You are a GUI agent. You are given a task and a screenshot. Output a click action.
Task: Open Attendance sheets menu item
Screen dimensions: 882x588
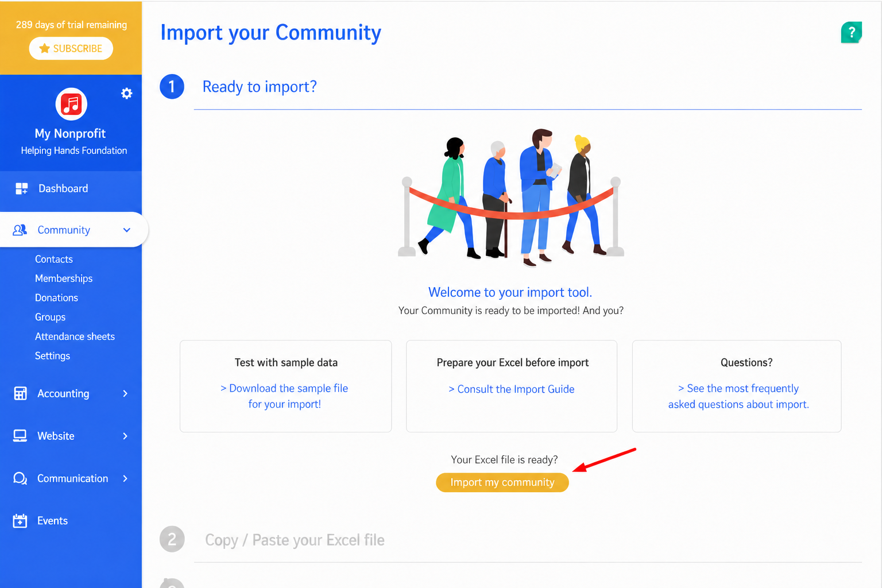pyautogui.click(x=75, y=336)
